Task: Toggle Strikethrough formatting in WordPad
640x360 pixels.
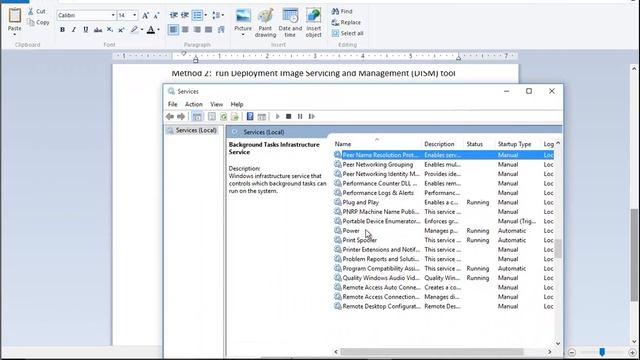Action: (98, 29)
